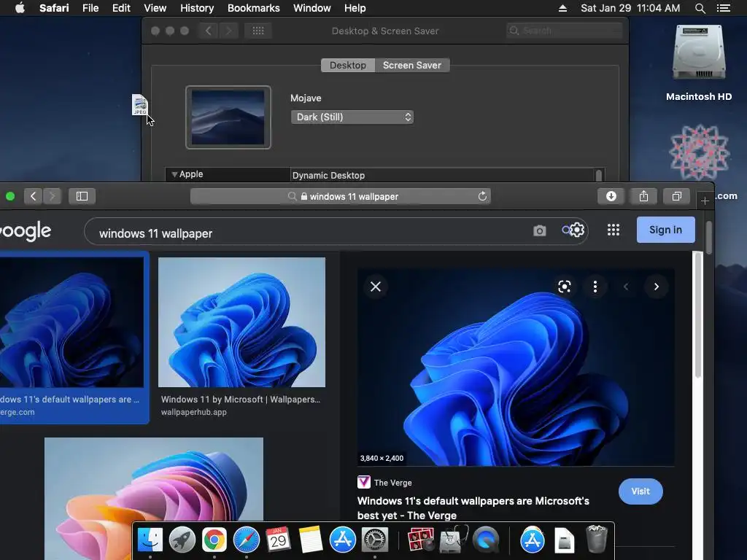Select the light blue Windows 11 thumbnail
The image size is (747, 560).
click(x=241, y=322)
